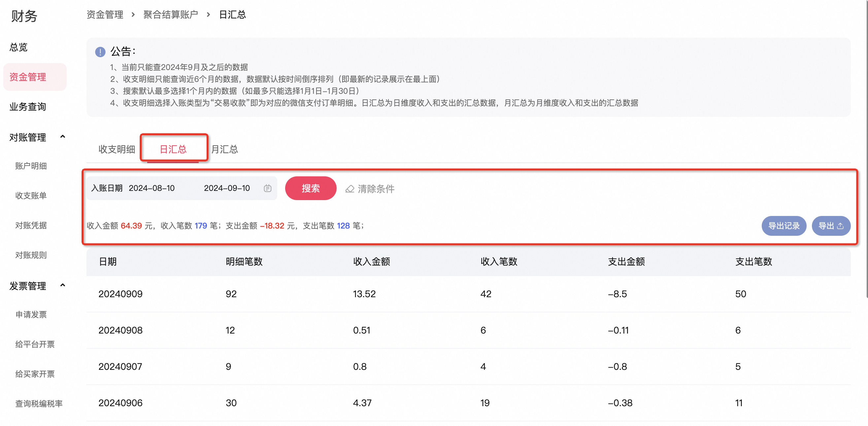Open 对账规则 in sidebar
The width and height of the screenshot is (868, 426).
coord(31,255)
